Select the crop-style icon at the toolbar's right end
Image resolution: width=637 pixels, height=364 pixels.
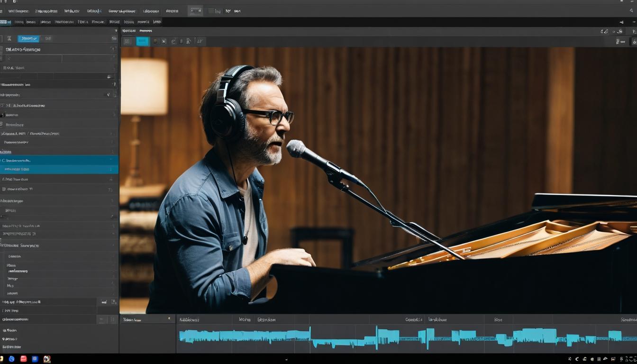pos(199,41)
